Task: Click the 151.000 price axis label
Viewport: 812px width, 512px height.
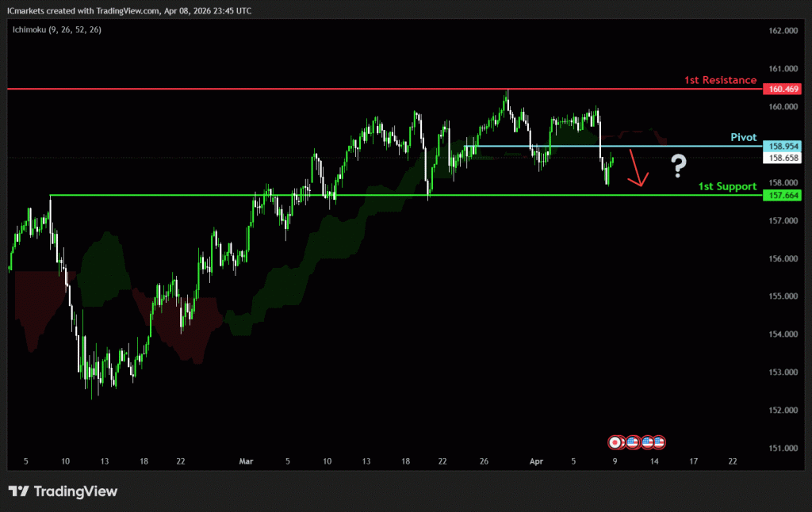Action: 783,448
